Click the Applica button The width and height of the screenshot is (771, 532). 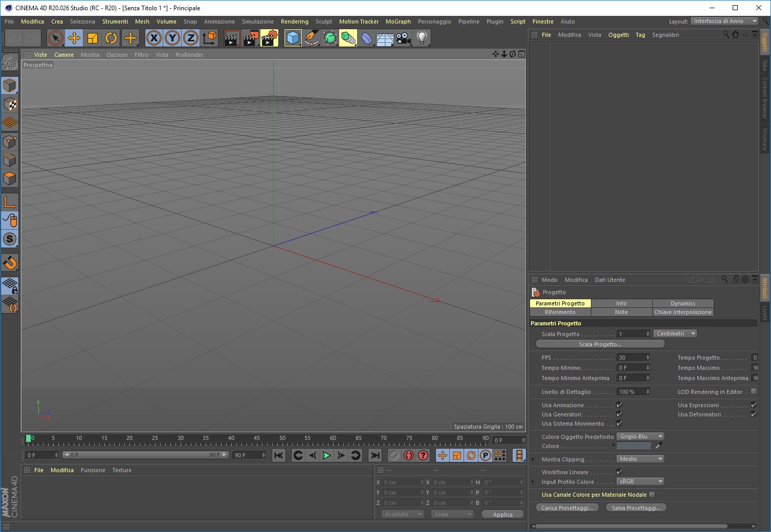(x=502, y=515)
